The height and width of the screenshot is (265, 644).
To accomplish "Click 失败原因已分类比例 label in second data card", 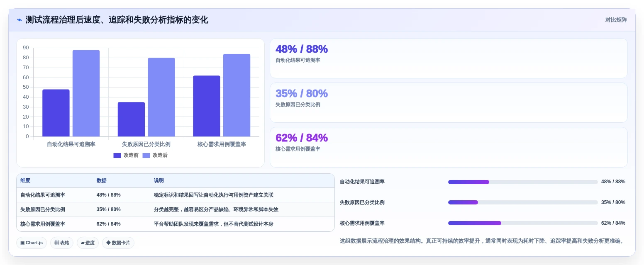I will (x=298, y=105).
